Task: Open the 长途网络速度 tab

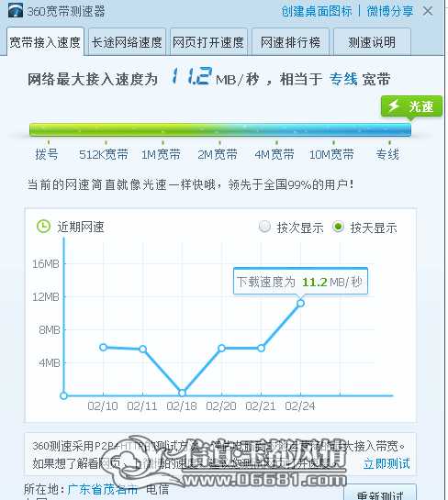Action: [127, 42]
